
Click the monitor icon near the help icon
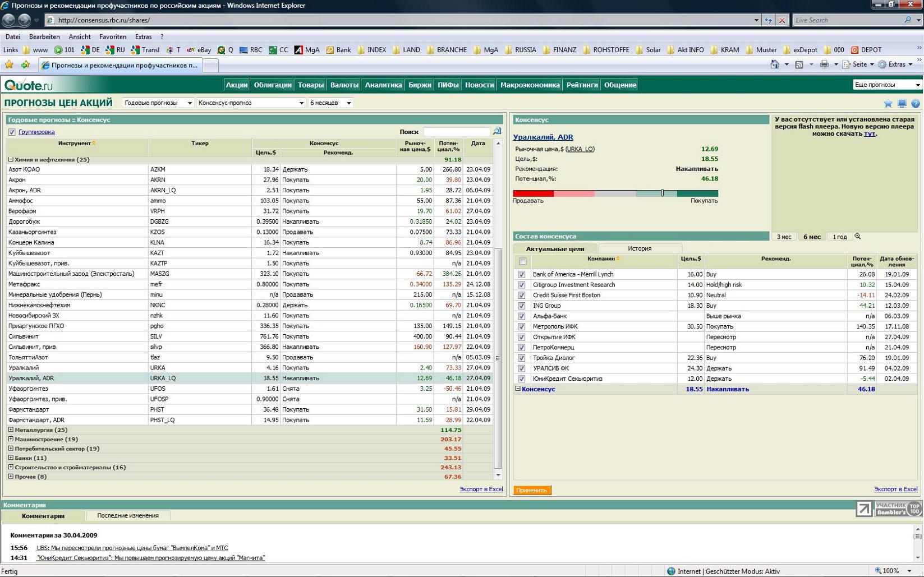902,103
